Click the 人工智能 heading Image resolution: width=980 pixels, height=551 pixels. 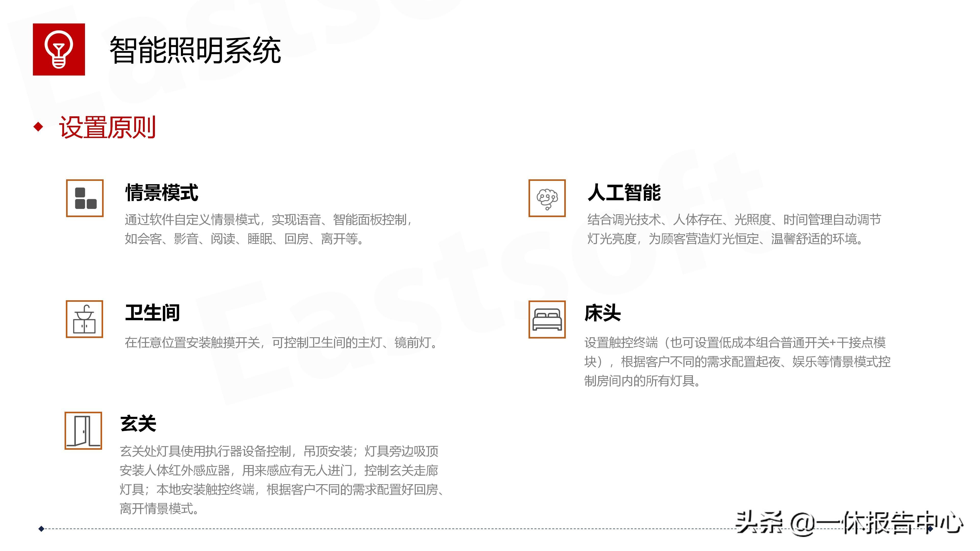pos(624,192)
